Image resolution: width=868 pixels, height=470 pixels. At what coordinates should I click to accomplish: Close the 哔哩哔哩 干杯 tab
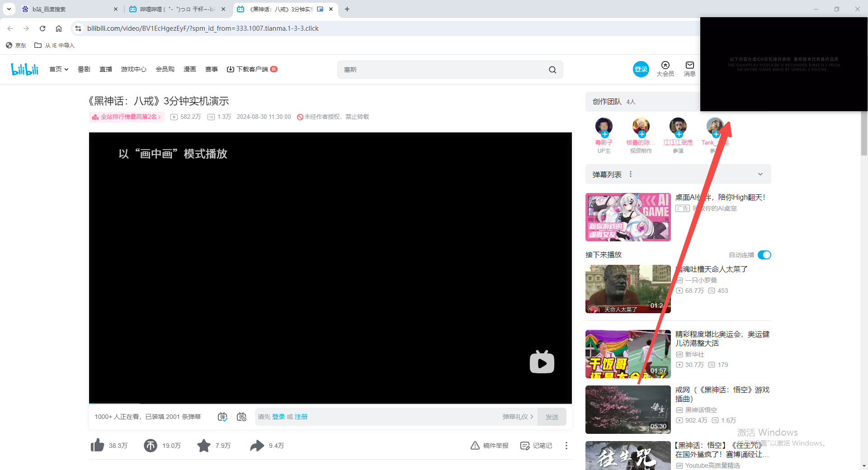pyautogui.click(x=223, y=9)
